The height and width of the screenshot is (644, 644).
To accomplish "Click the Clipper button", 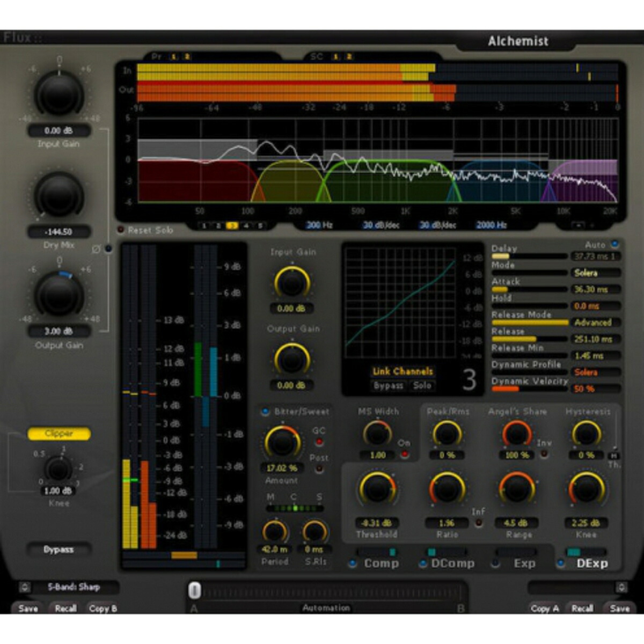I will pos(59,434).
